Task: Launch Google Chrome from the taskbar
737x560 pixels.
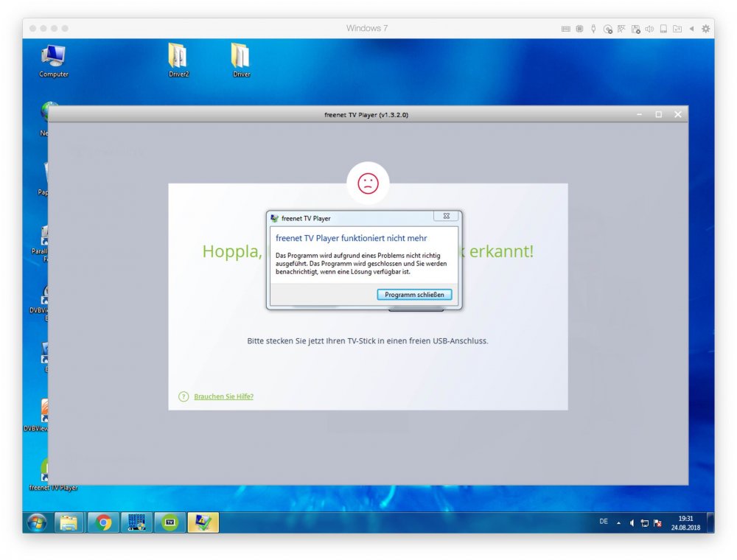Action: pos(103,522)
